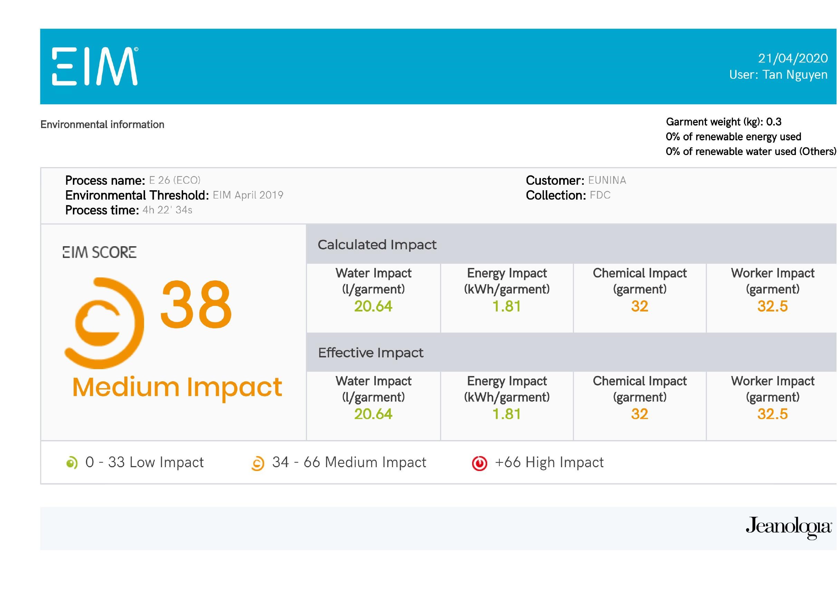840x616 pixels.
Task: Click Calculated Energy Impact value 1.81
Action: click(x=507, y=306)
